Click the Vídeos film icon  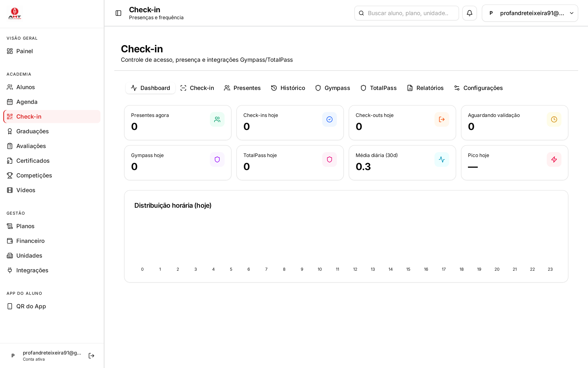pyautogui.click(x=10, y=190)
